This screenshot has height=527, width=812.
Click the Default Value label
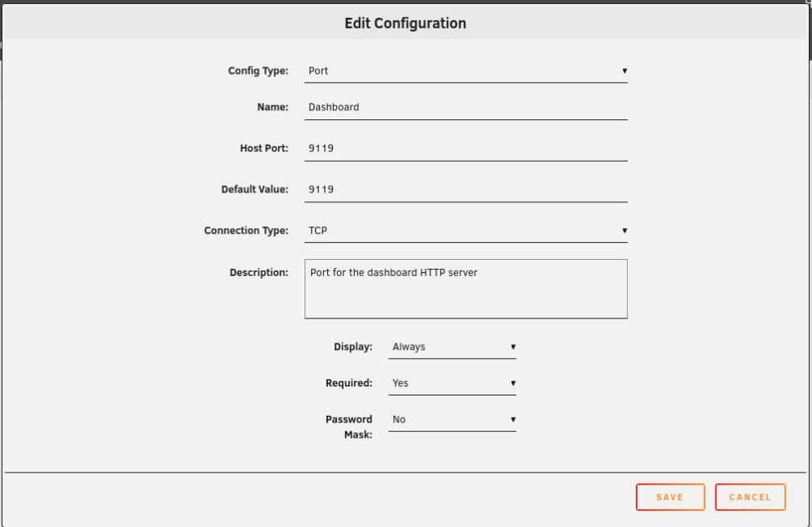point(254,189)
